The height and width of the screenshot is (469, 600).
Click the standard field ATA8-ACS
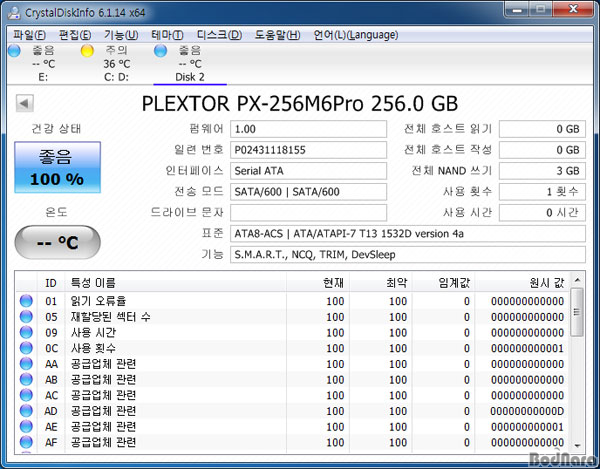(x=408, y=233)
